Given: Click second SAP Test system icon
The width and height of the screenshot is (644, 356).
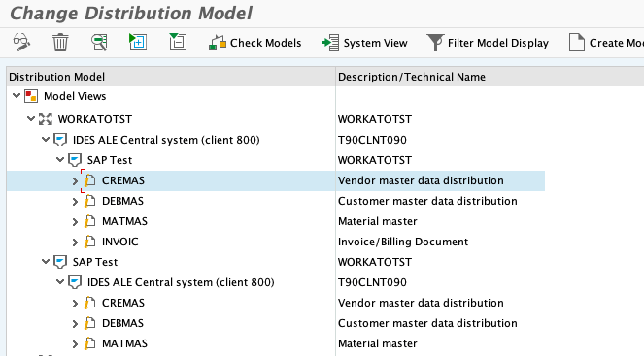Looking at the screenshot, I should (60, 262).
